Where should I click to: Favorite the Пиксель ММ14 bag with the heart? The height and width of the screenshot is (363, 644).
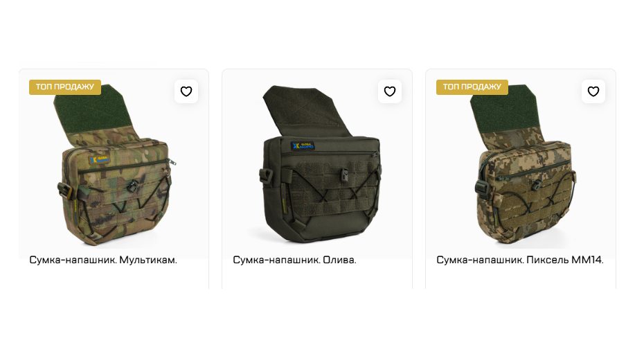(593, 91)
